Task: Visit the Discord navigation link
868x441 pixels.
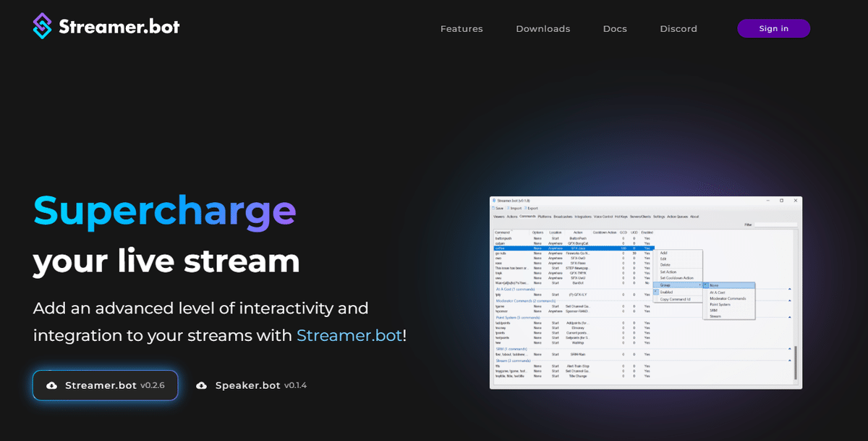Action: (678, 29)
